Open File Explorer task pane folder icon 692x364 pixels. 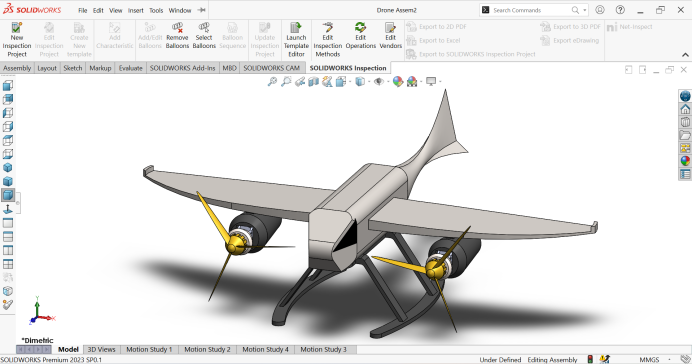click(685, 135)
